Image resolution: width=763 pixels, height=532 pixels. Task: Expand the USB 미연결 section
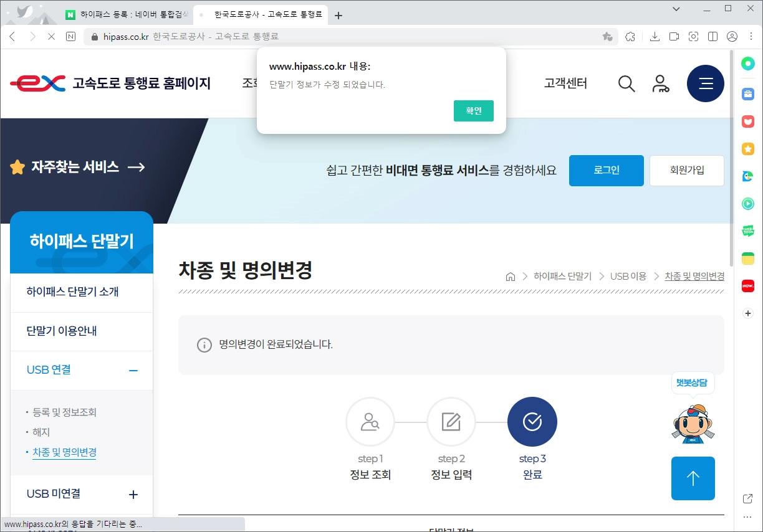133,494
